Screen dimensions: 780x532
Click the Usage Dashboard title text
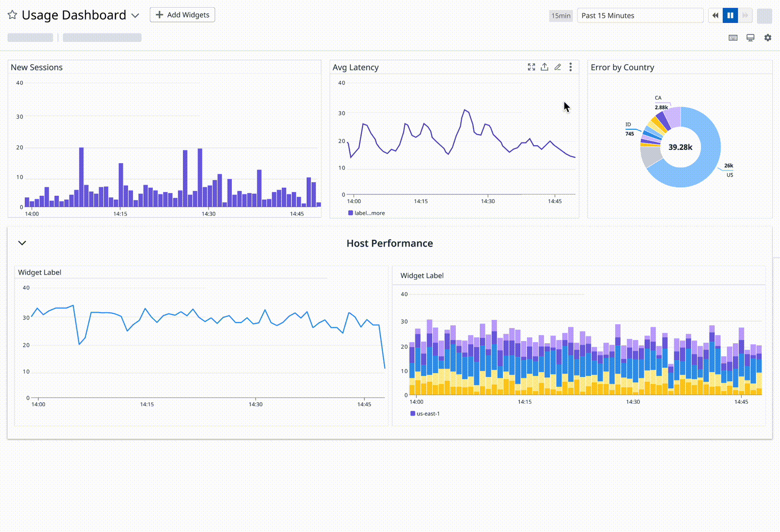(x=74, y=15)
